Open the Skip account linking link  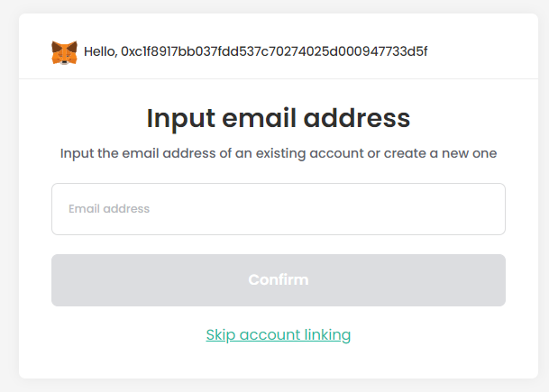pyautogui.click(x=279, y=335)
